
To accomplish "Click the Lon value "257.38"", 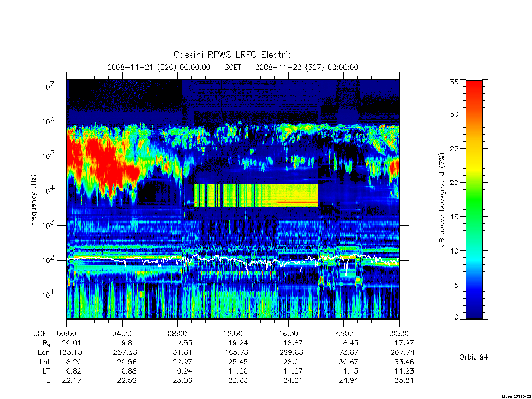I will coord(125,353).
